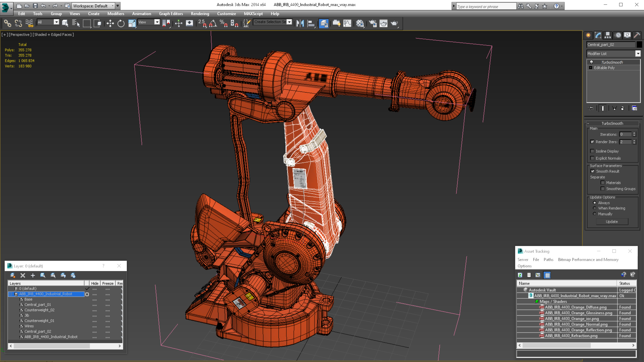Open the Workspace Default dropdown
The height and width of the screenshot is (362, 644).
pyautogui.click(x=113, y=6)
